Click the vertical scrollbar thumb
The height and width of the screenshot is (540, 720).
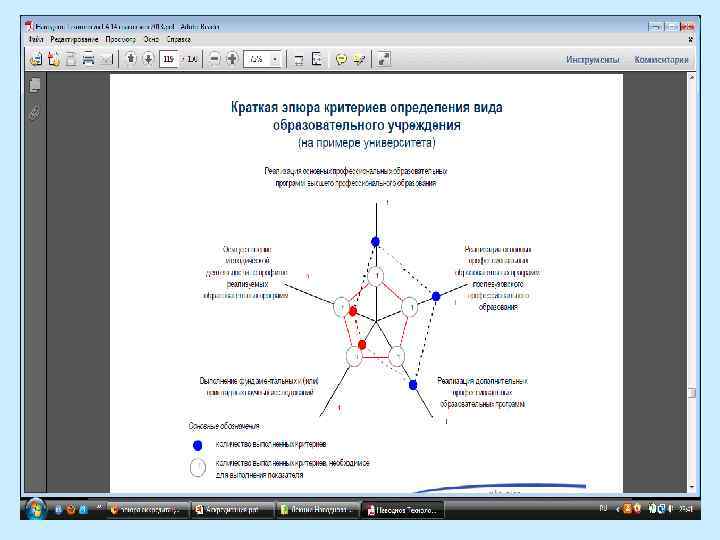(692, 393)
